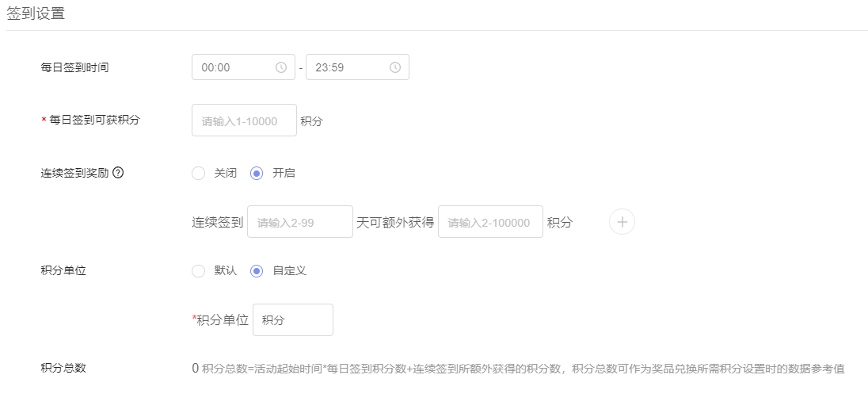
Task: Open the 00:00 start time picker
Action: (244, 67)
